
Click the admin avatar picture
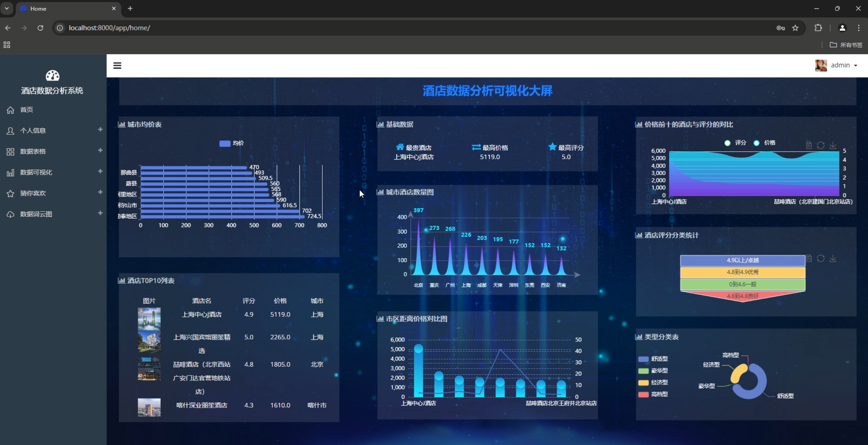click(x=821, y=65)
